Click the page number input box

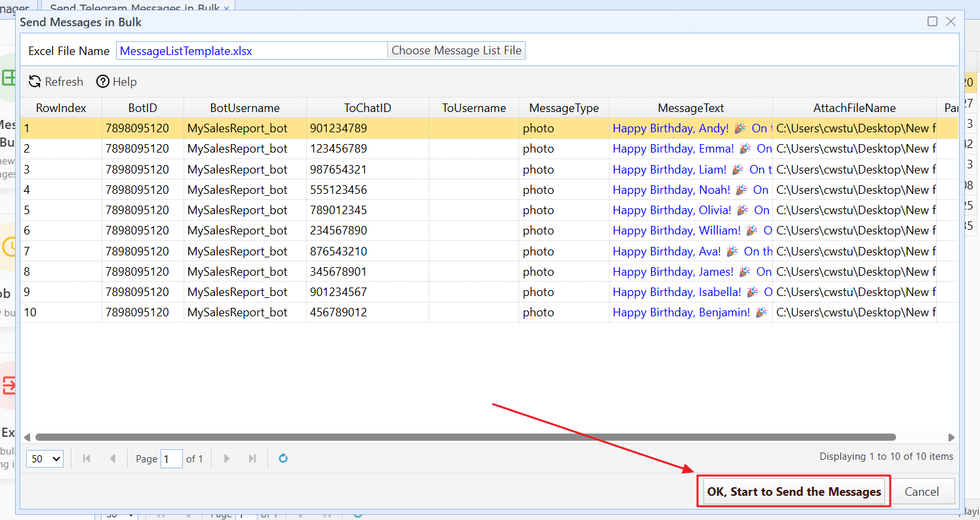(x=172, y=458)
